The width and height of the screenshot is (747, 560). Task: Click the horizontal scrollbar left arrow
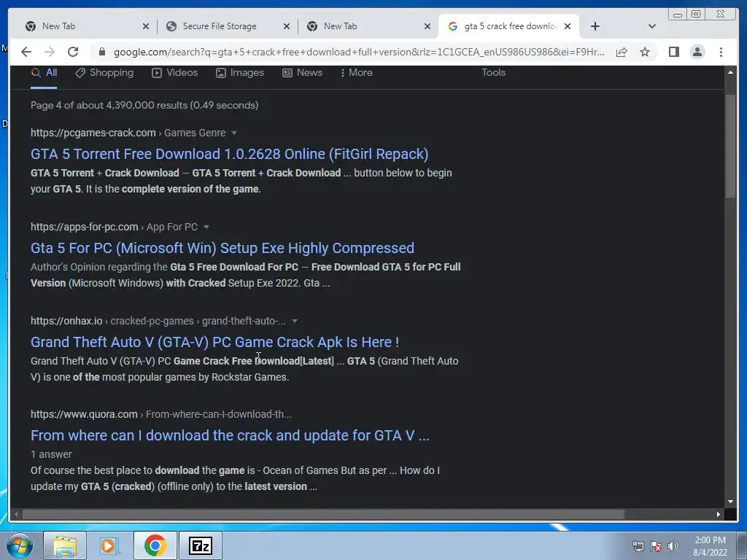(16, 514)
